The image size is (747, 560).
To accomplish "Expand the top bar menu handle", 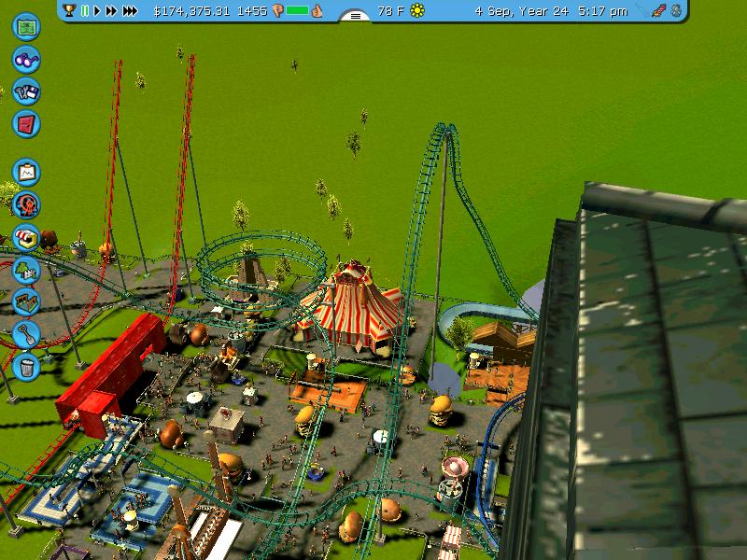I will pyautogui.click(x=356, y=16).
